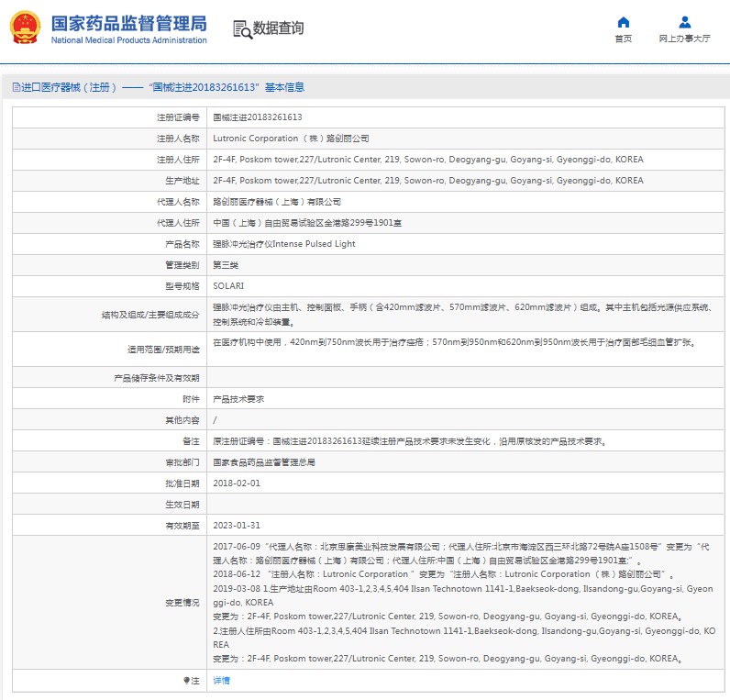Click National Medical Products Administration subtitle
This screenshot has height=700, width=730.
pyautogui.click(x=129, y=40)
